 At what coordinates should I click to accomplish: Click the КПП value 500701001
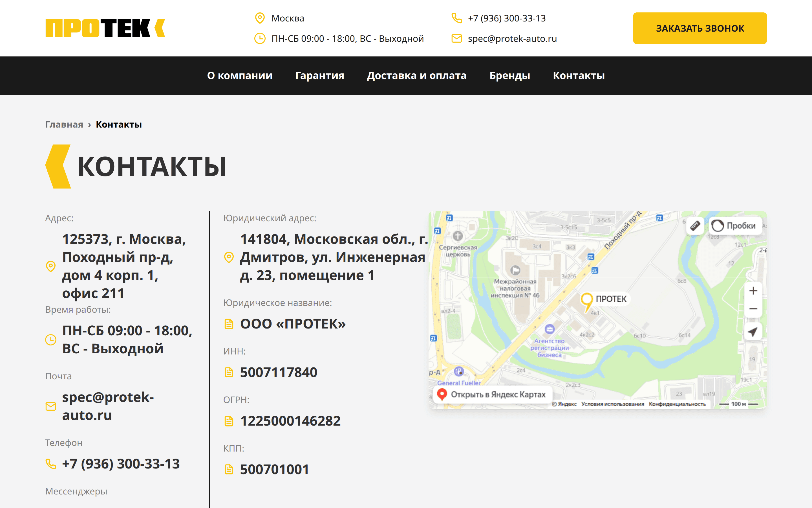(x=274, y=469)
